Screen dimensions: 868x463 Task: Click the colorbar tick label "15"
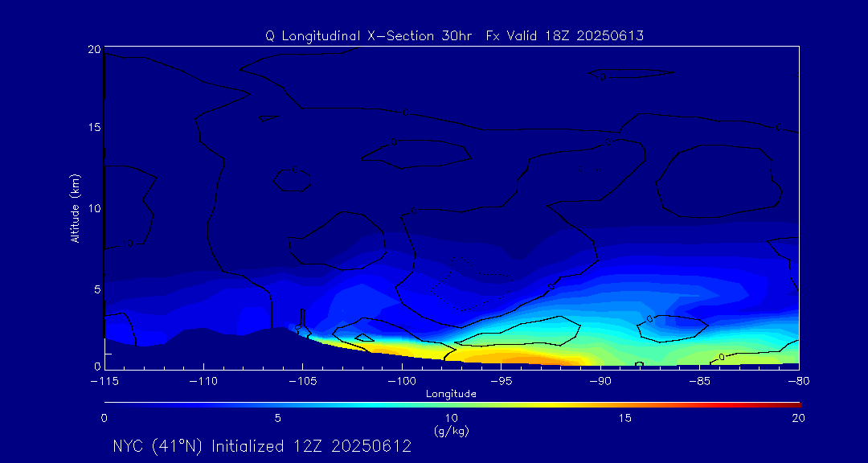pos(625,418)
